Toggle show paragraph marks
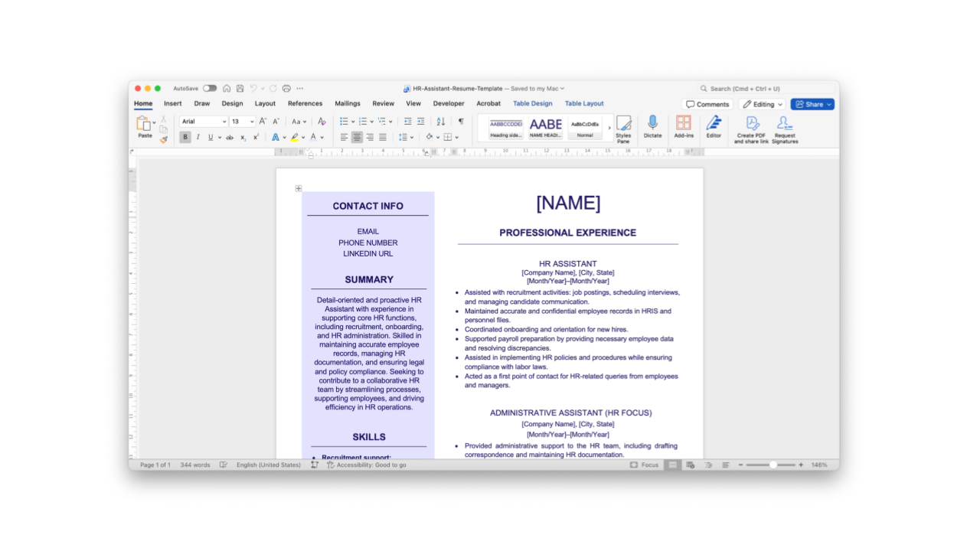Image resolution: width=980 pixels, height=551 pixels. (461, 122)
